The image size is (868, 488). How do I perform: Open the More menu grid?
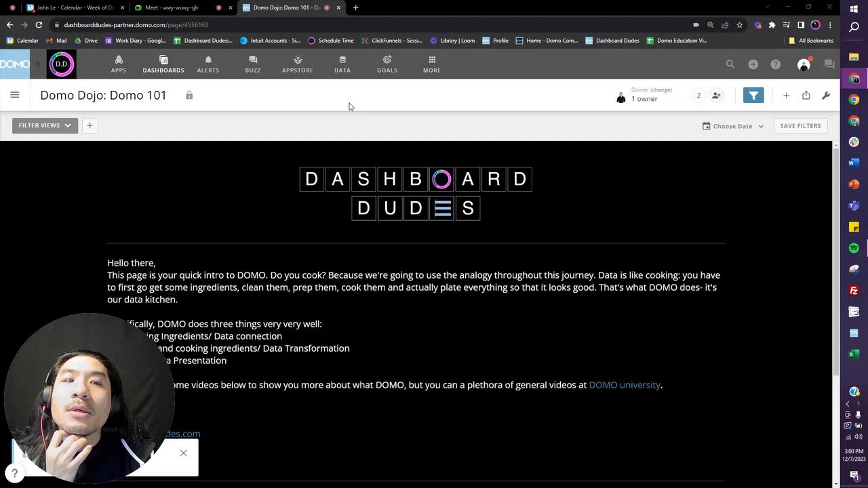tap(432, 64)
